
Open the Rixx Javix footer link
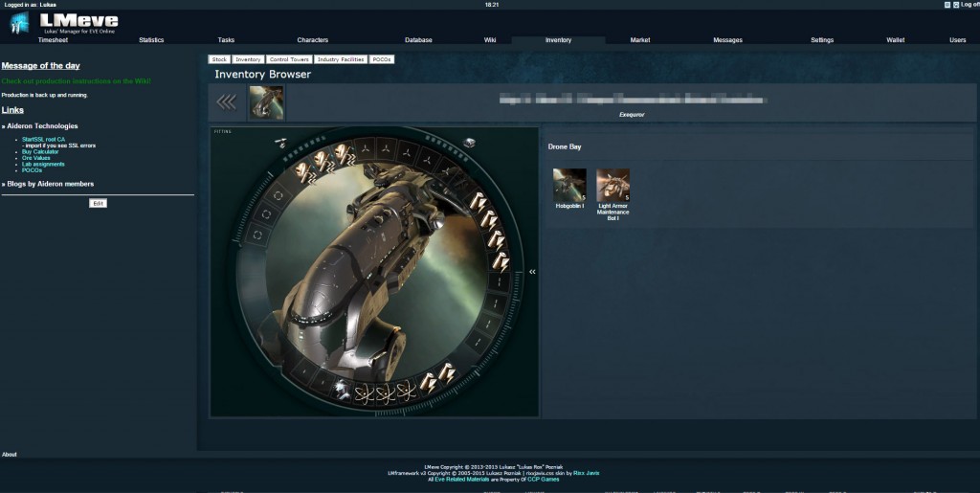tap(587, 473)
